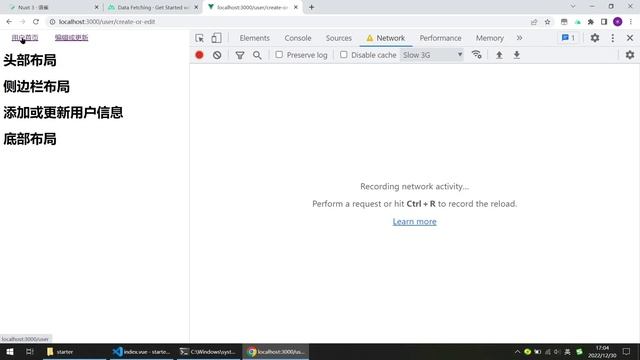Screen dimensions: 640x360
Task: Click the address bar URL field
Action: (286, 22)
